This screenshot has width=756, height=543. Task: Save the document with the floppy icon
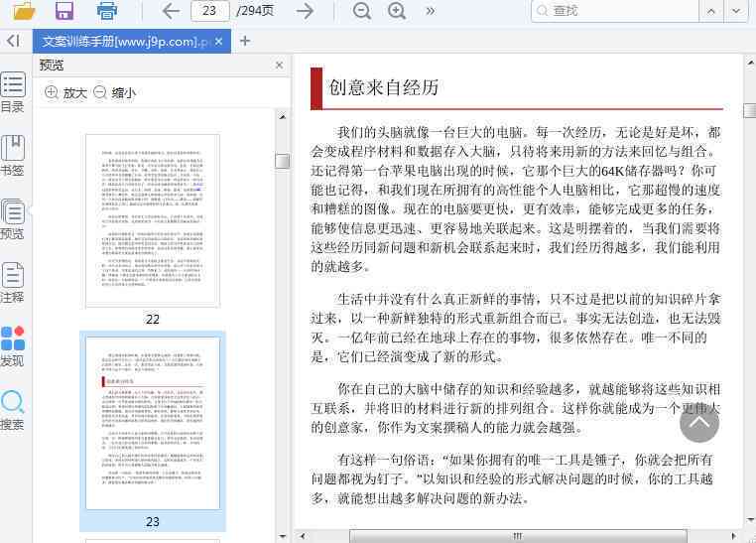(64, 10)
